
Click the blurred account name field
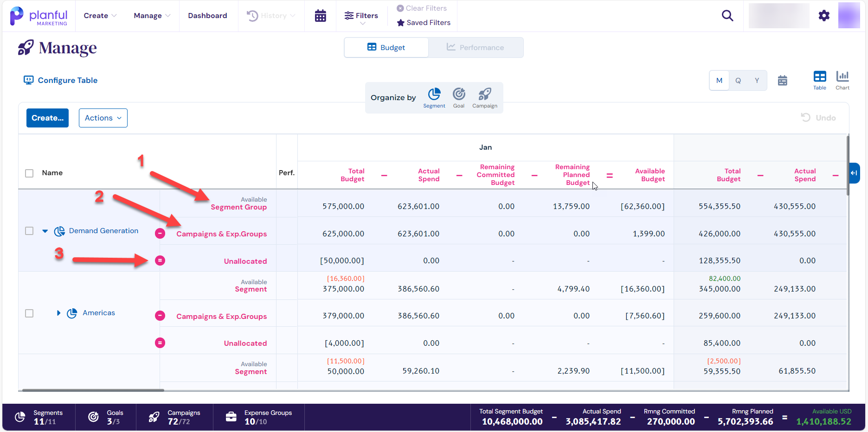pyautogui.click(x=779, y=16)
